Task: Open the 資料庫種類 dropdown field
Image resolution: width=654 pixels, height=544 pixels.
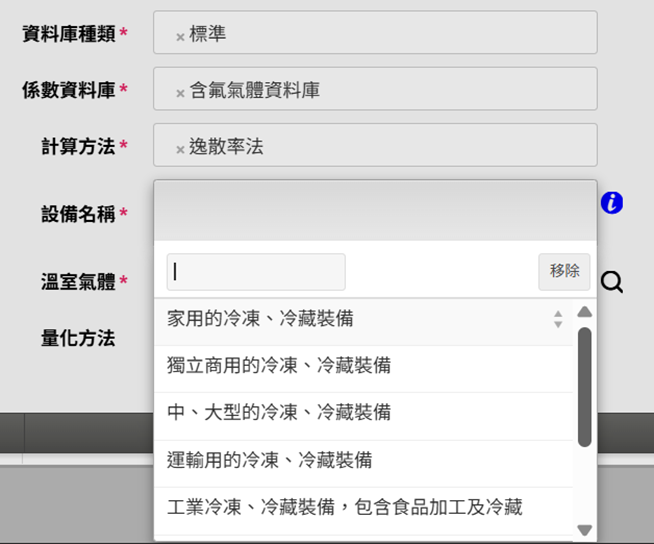Action: (400, 33)
